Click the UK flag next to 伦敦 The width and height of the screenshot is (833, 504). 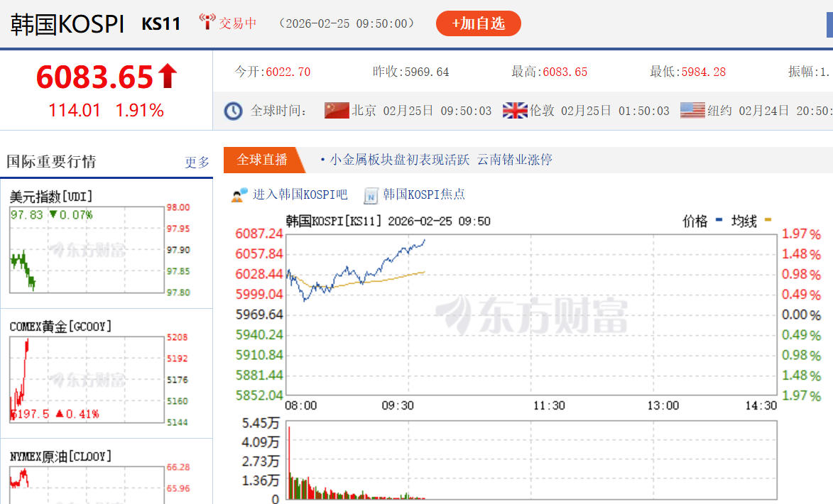pos(515,111)
